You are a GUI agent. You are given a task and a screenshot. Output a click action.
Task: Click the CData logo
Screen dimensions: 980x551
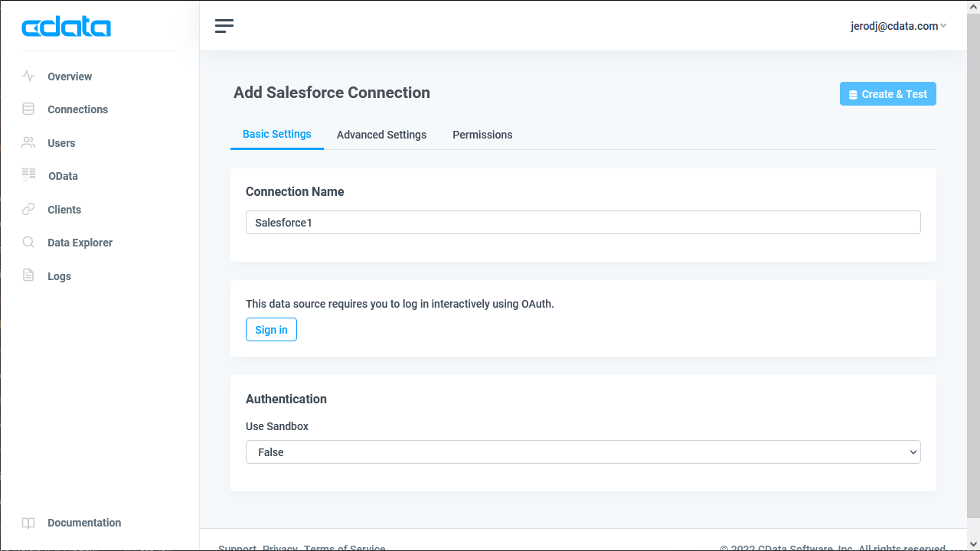click(x=67, y=28)
